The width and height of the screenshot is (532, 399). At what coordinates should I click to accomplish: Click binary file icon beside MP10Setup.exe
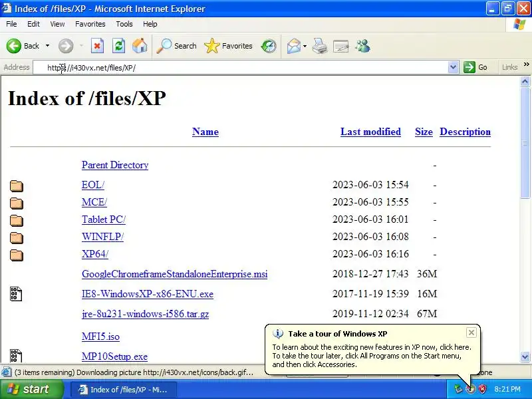tap(15, 356)
